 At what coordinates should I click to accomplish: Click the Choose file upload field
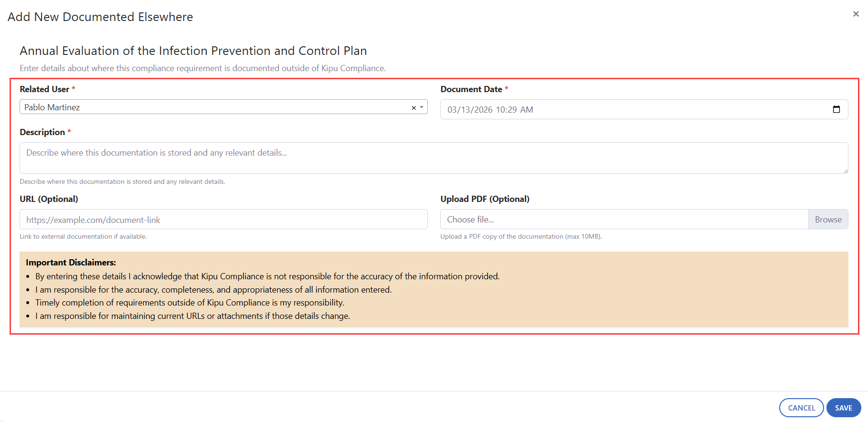coord(624,220)
